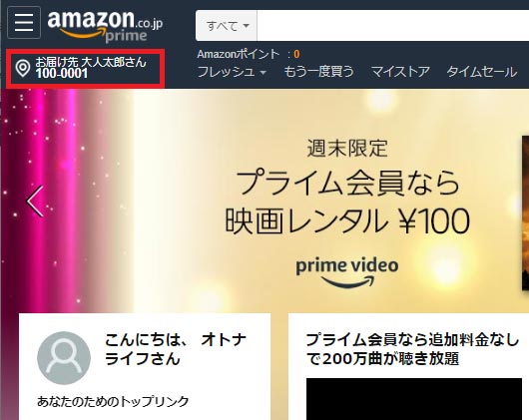The height and width of the screenshot is (420, 529).
Task: Click プライム会員なら追加料金なし music card title
Action: (412, 349)
